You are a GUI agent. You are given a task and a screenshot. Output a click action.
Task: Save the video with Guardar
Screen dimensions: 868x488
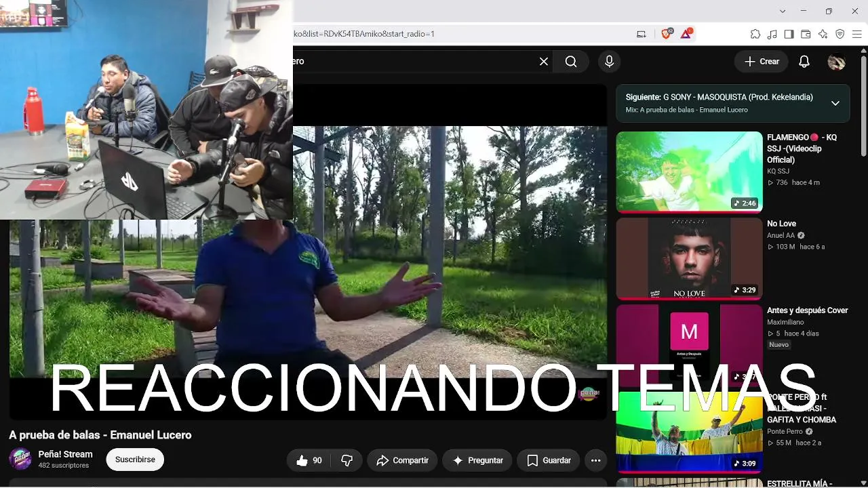pyautogui.click(x=549, y=460)
